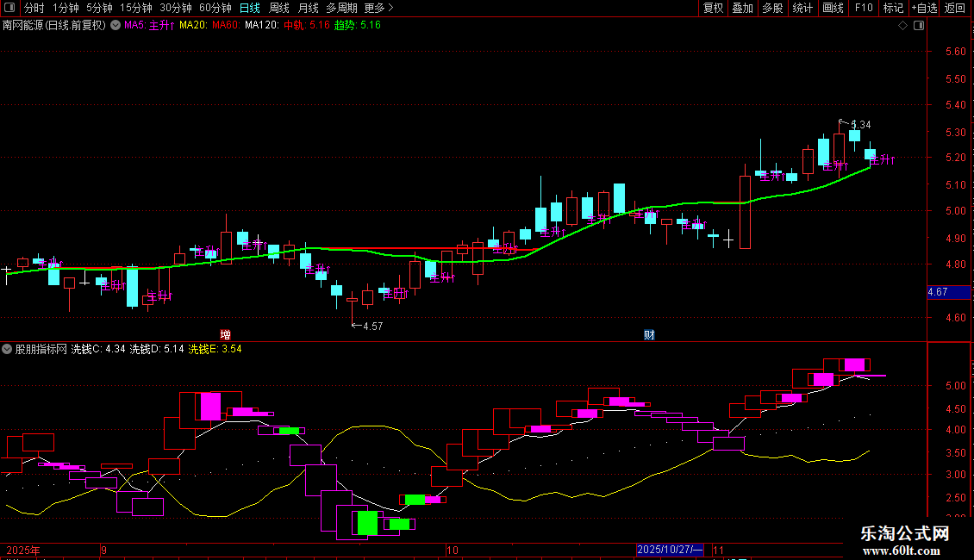The height and width of the screenshot is (560, 974).
Task: Open F10 company info
Action: (864, 8)
